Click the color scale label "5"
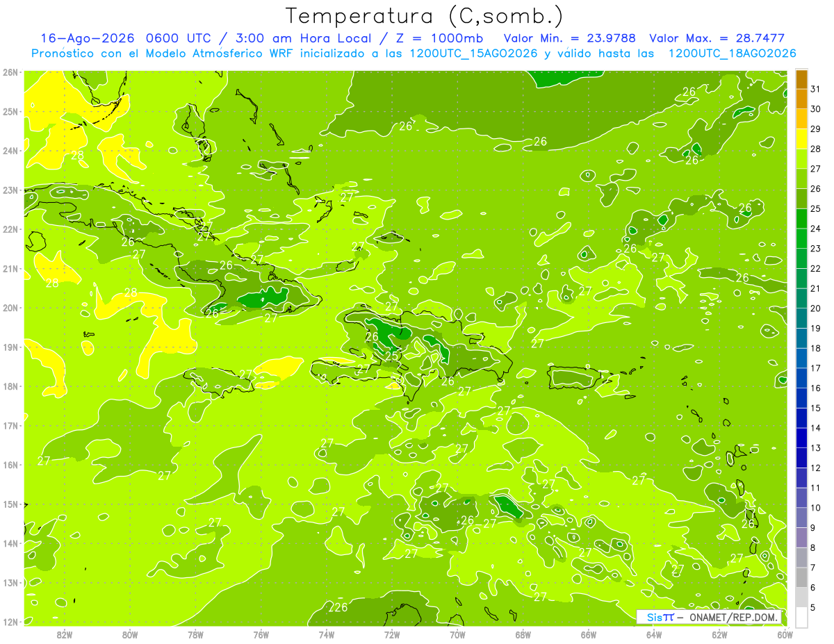This screenshot has height=644, width=834. (813, 607)
